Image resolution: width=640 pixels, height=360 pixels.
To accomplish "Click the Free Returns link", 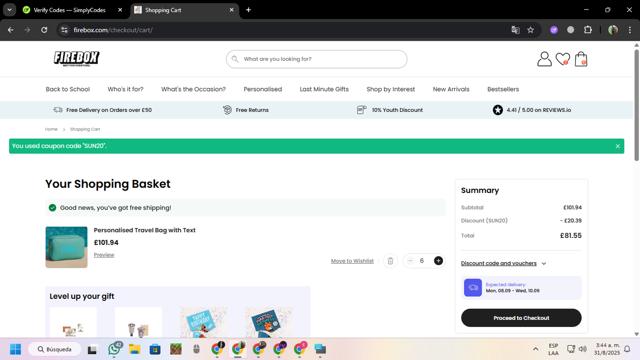I will coord(246,110).
